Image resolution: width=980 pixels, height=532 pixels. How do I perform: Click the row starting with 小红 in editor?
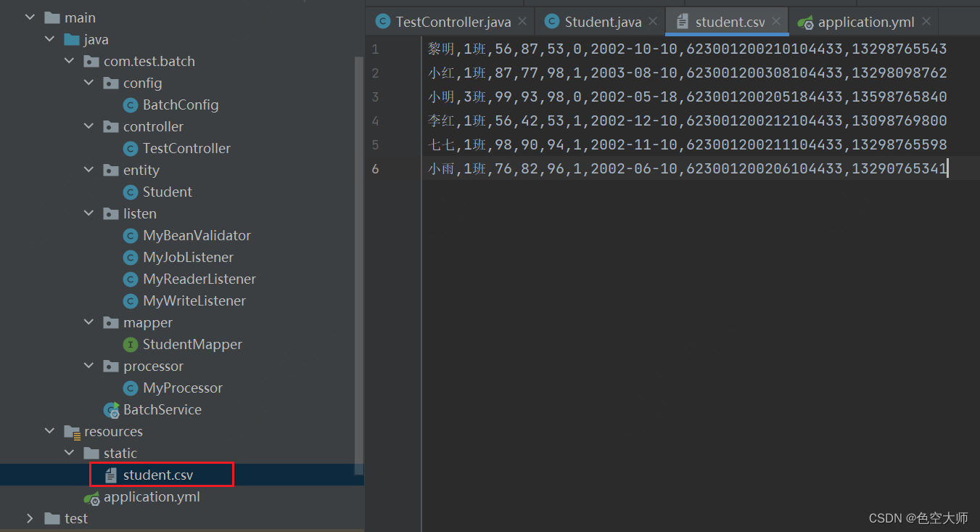pyautogui.click(x=688, y=73)
